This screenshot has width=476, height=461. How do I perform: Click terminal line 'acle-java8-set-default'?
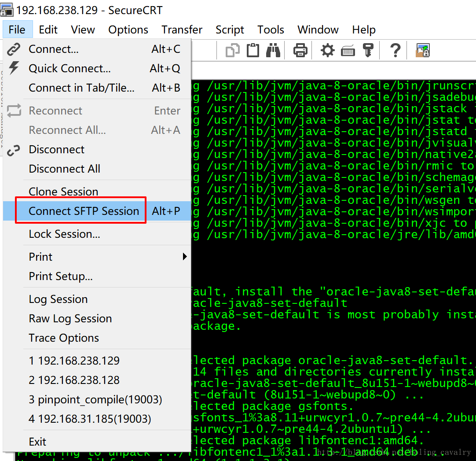270,303
